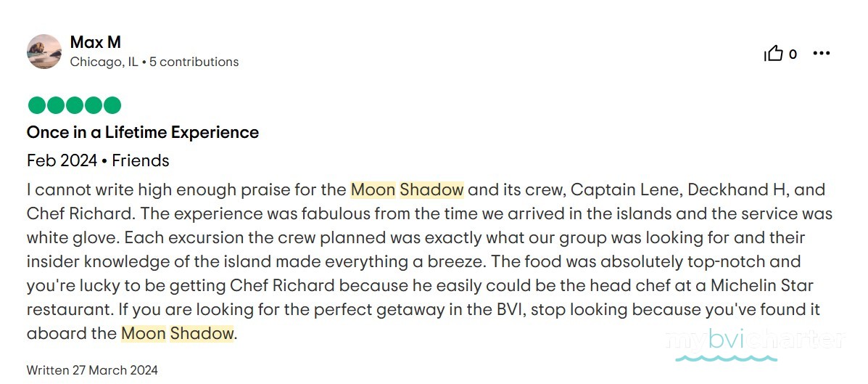Viewport: 868px width, 384px height.
Task: Click highlighted word Shadow in first line
Action: (431, 190)
